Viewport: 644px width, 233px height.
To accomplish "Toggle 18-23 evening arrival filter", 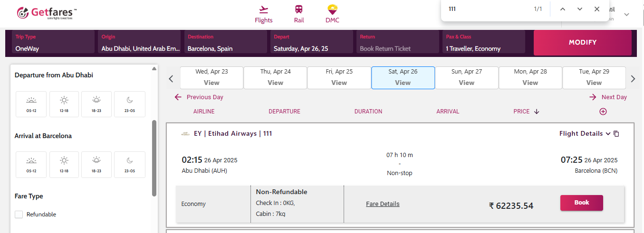I will coord(96,165).
